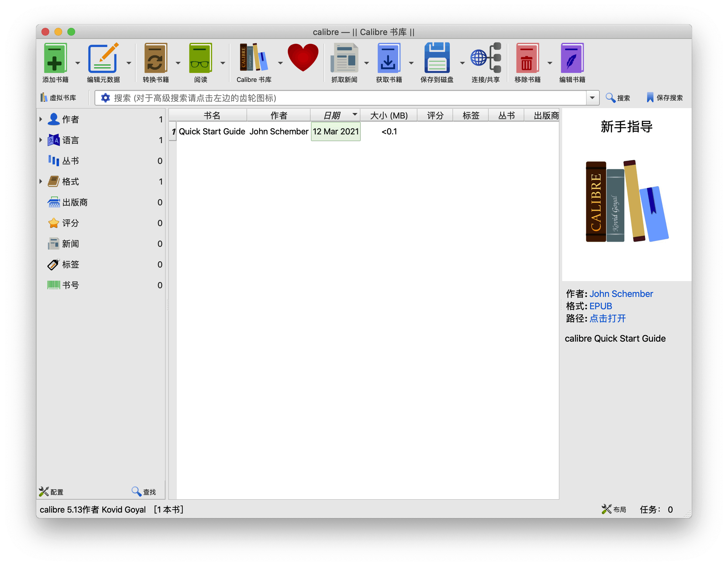
Task: Select 评分 rating in tag browser
Action: point(101,223)
